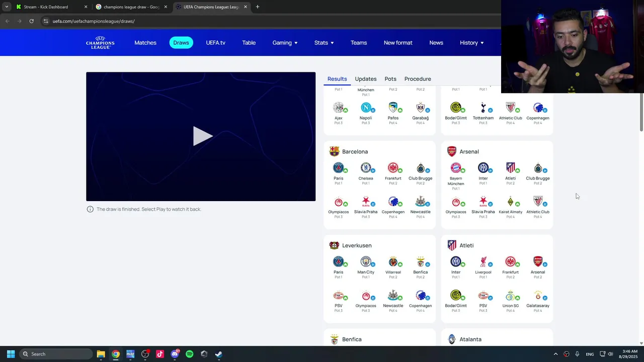
Task: Click Liverpool crest in Atleti card
Action: 483,262
